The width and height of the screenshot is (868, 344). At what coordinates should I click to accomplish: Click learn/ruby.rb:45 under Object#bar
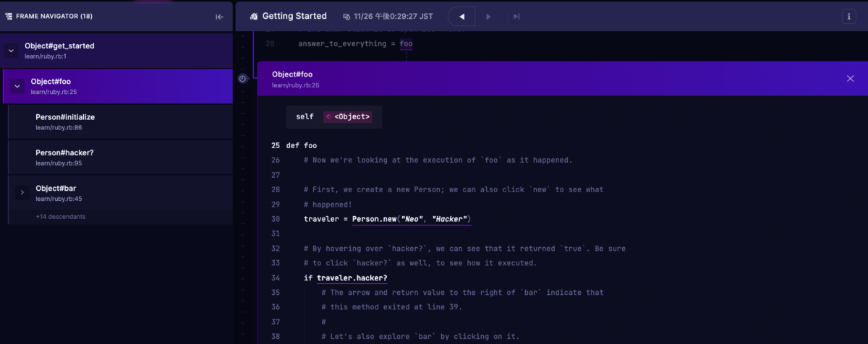(59, 199)
